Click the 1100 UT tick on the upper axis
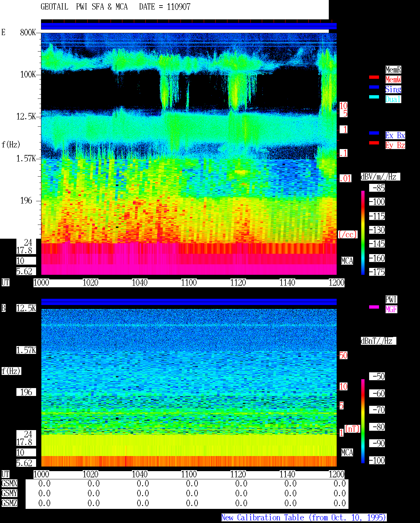Image resolution: width=420 pixels, height=523 pixels. [189, 283]
